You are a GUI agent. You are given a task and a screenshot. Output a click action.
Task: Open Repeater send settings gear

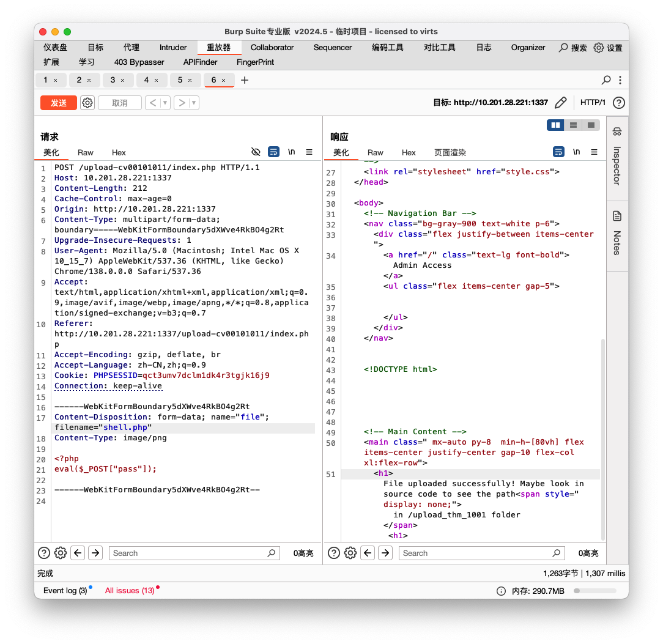(x=87, y=103)
